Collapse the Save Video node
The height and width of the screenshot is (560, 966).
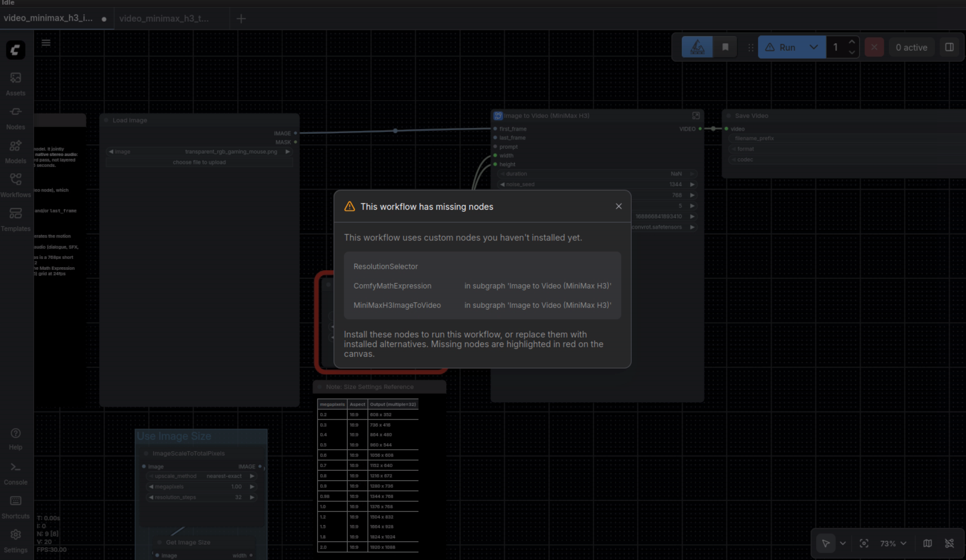[729, 116]
